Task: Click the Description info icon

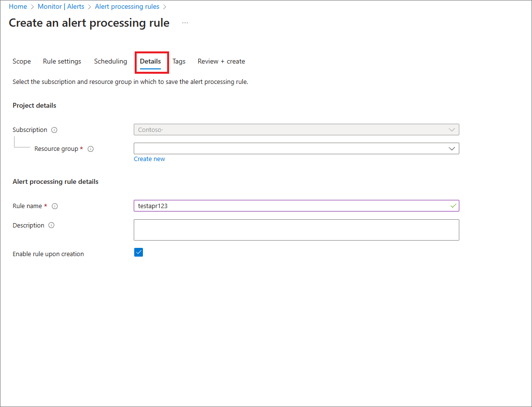Action: pos(51,225)
